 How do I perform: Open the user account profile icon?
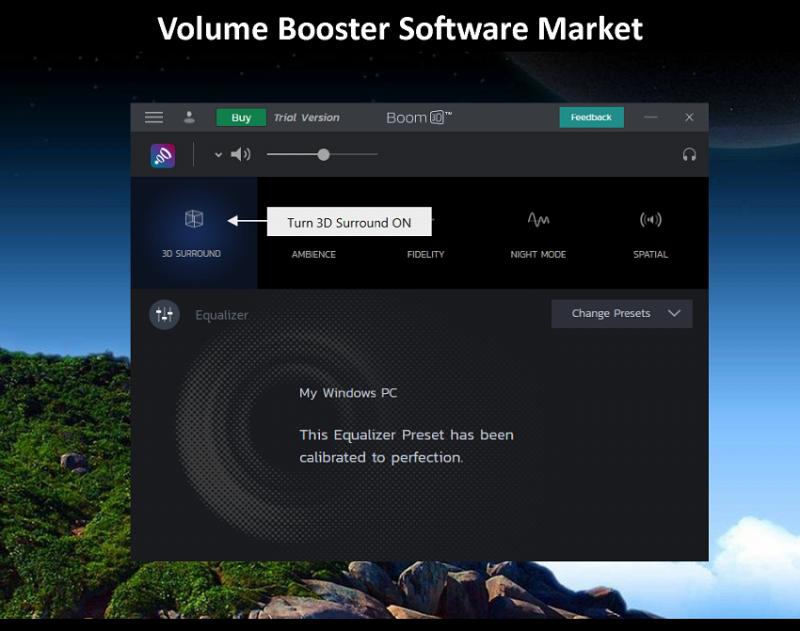point(189,117)
